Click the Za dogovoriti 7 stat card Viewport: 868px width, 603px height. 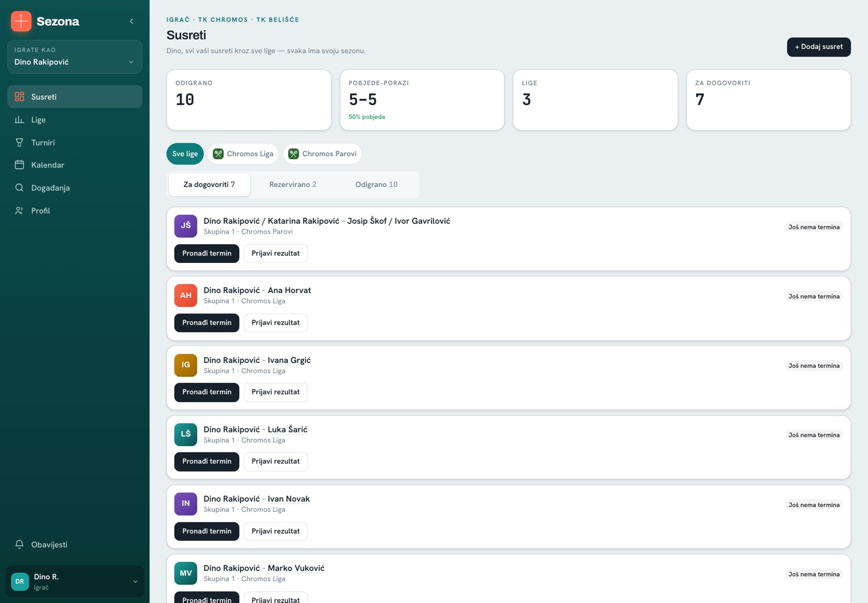(x=769, y=100)
